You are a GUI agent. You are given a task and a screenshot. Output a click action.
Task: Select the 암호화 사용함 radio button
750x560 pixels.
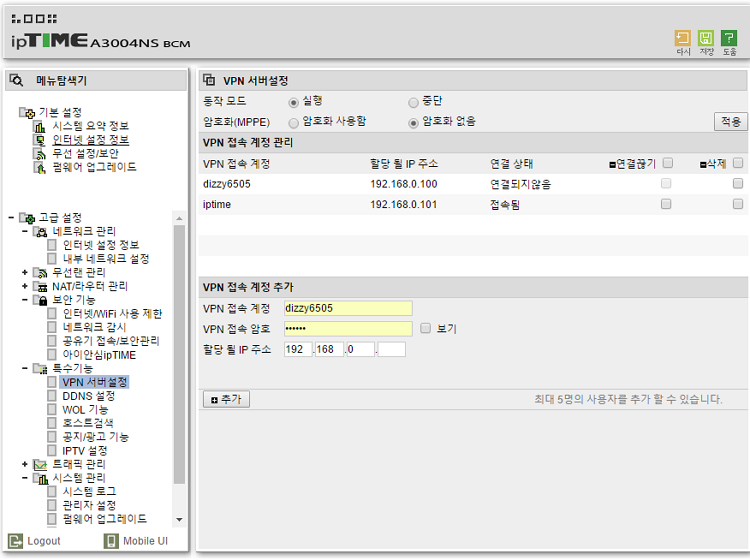pos(293,123)
